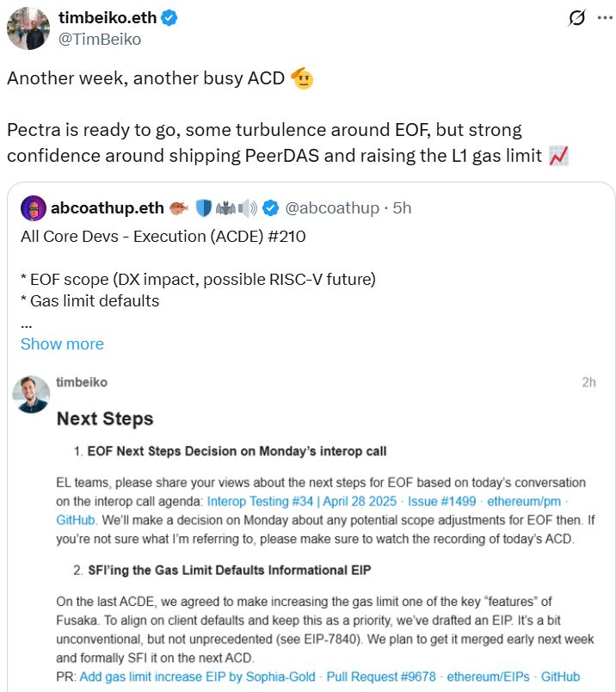
Task: Visit the @abcoathup handle in quoted post
Action: pyautogui.click(x=332, y=208)
